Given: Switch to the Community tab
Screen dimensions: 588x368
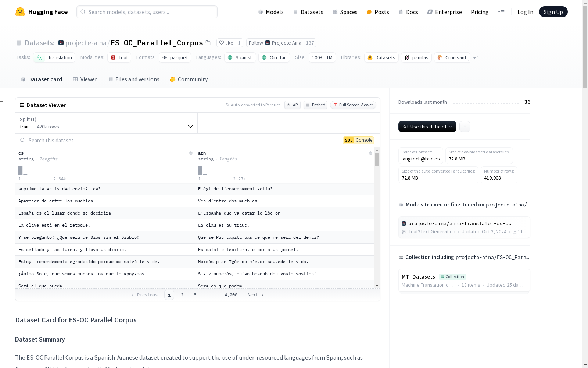Looking at the screenshot, I should 189,79.
